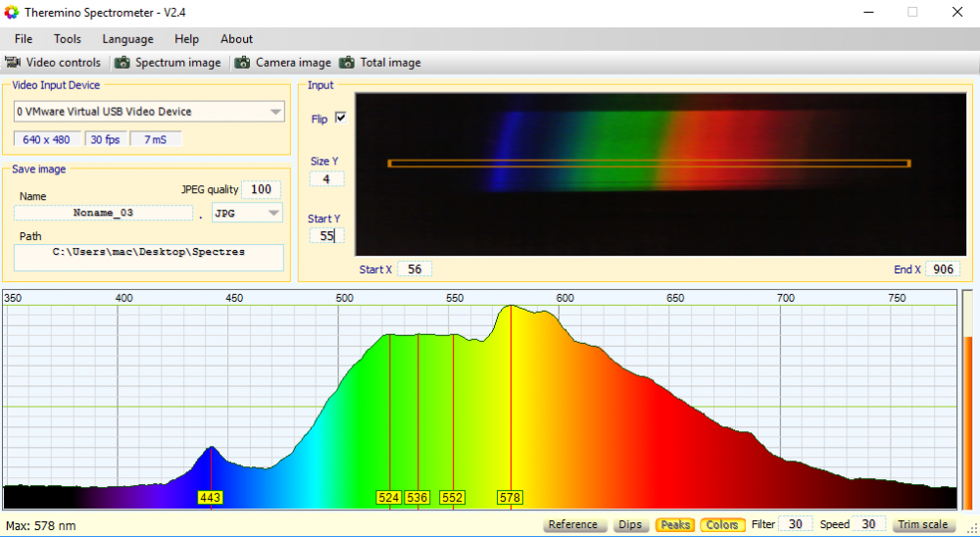Edit the Speed value field
Viewport: 980px width, 537px height.
click(x=868, y=524)
